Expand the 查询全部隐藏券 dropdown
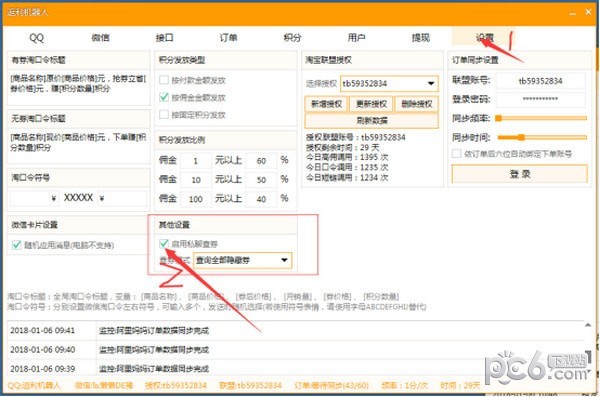 point(242,260)
